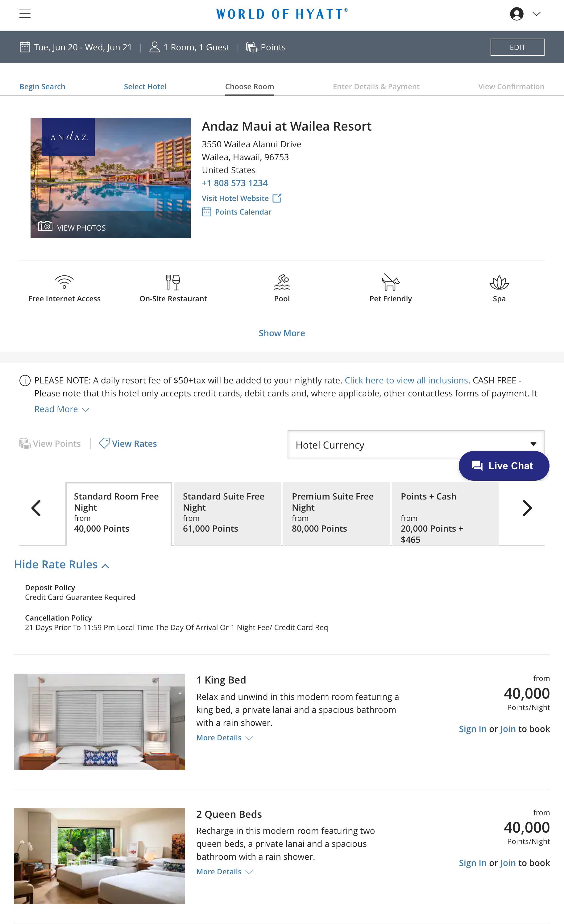
Task: Open the 2 Queen Beds room photo
Action: [99, 856]
